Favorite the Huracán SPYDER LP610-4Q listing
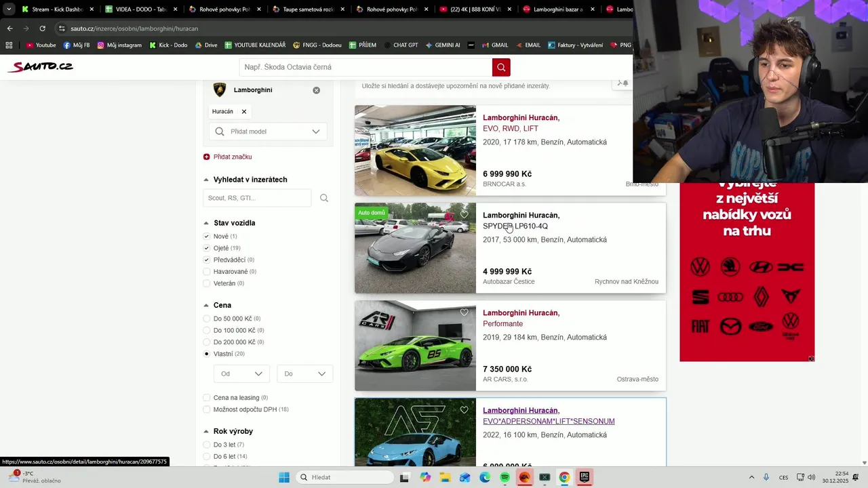868x488 pixels. [465, 215]
